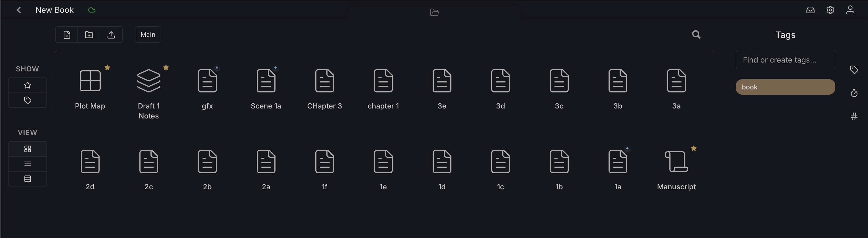Switch to detailed rows view
This screenshot has width=868, height=238.
point(28,179)
